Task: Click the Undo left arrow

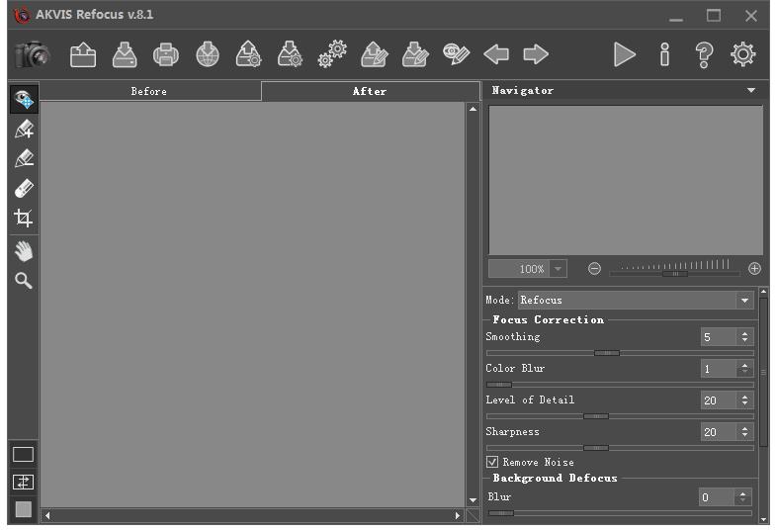Action: click(x=496, y=55)
